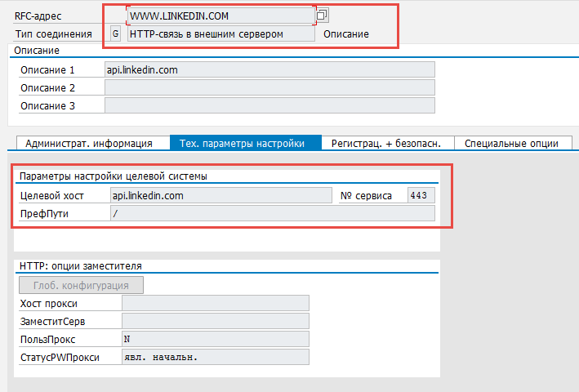Click the connection type field showing G
579x392 pixels.
[116, 34]
